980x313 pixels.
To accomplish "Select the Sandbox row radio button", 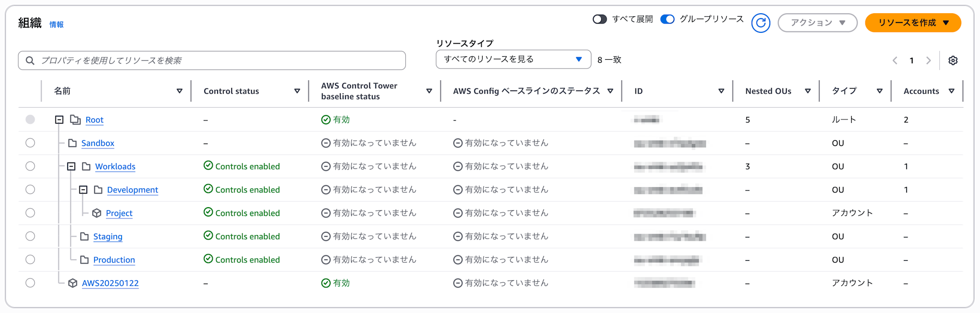I will pyautogui.click(x=30, y=143).
